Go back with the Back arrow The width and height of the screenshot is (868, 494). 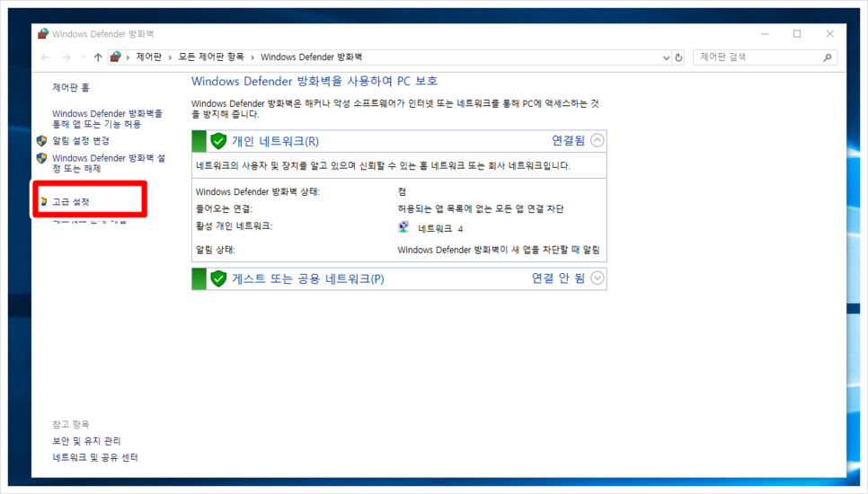pos(46,57)
